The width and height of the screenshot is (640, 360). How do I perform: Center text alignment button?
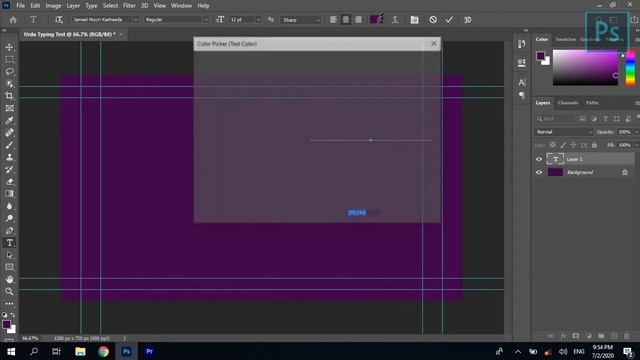pyautogui.click(x=346, y=20)
